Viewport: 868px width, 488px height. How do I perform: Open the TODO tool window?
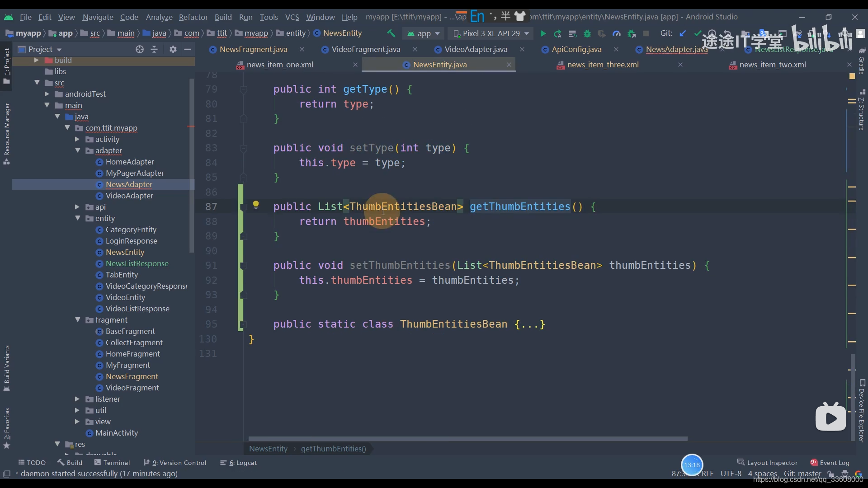pyautogui.click(x=32, y=463)
